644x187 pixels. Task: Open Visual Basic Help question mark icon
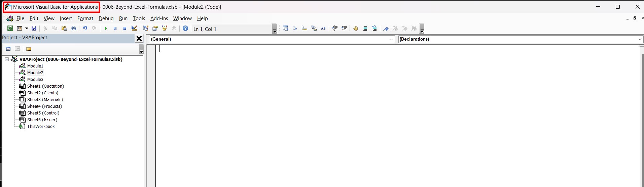tap(185, 29)
